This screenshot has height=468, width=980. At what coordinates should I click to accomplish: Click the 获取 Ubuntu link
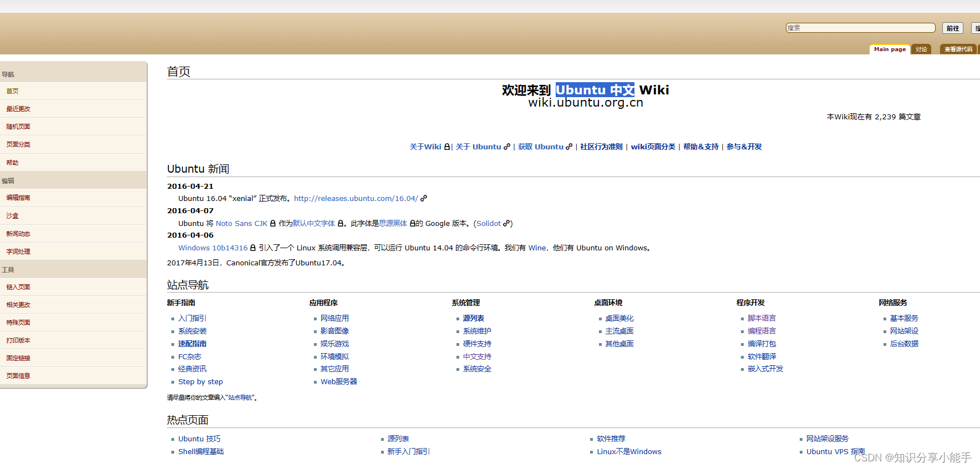(541, 147)
